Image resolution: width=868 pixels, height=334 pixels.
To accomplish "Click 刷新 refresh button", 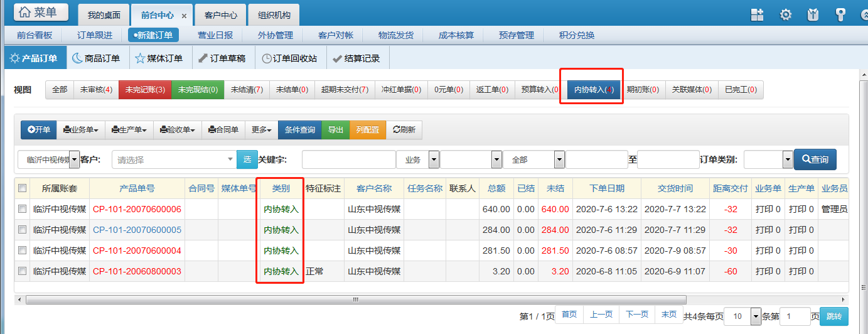I will click(404, 130).
